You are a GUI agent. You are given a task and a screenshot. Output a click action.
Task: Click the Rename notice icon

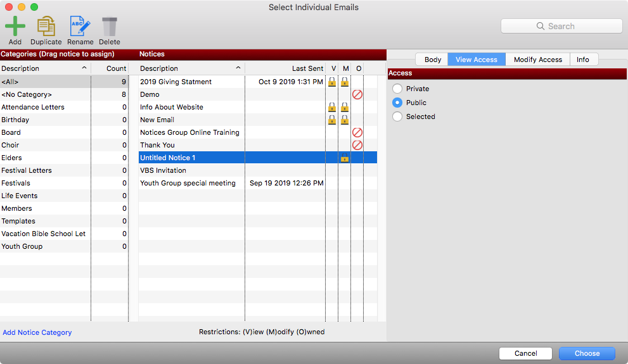click(80, 27)
